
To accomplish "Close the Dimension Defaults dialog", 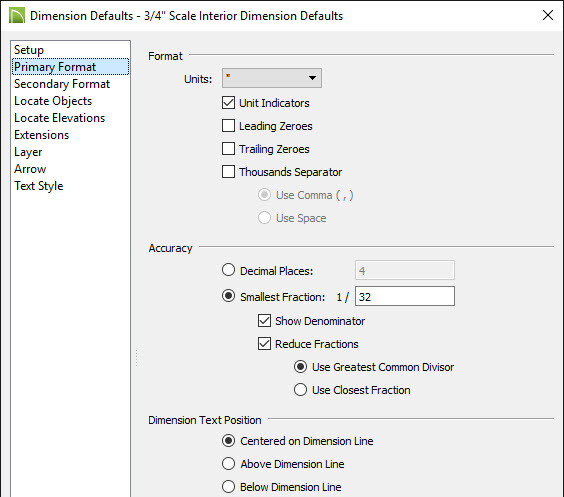I will [x=547, y=15].
